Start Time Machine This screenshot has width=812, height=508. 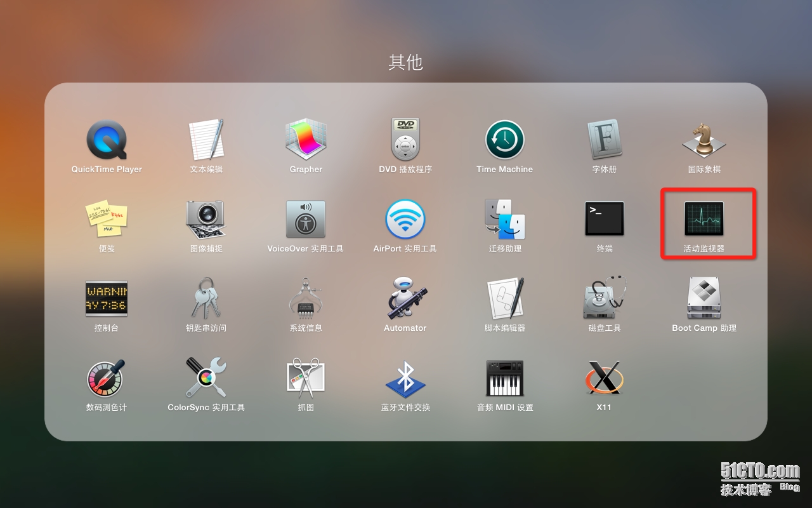click(504, 140)
